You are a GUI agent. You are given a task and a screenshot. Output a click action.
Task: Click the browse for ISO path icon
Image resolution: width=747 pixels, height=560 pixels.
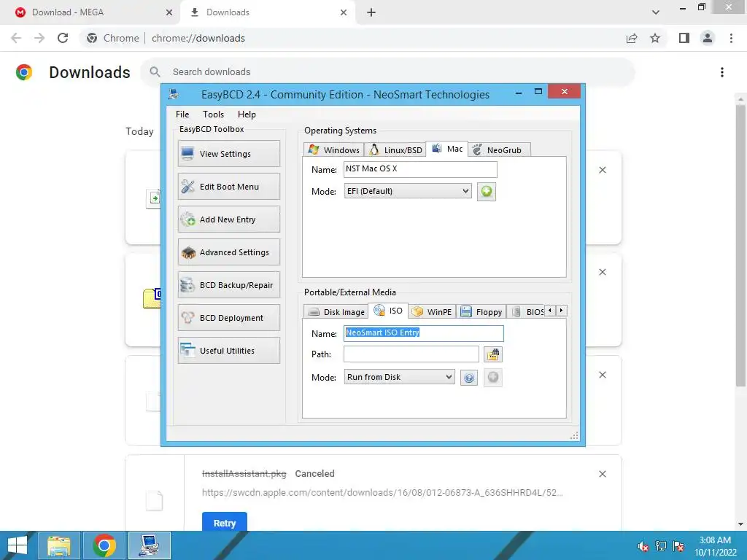(x=493, y=354)
